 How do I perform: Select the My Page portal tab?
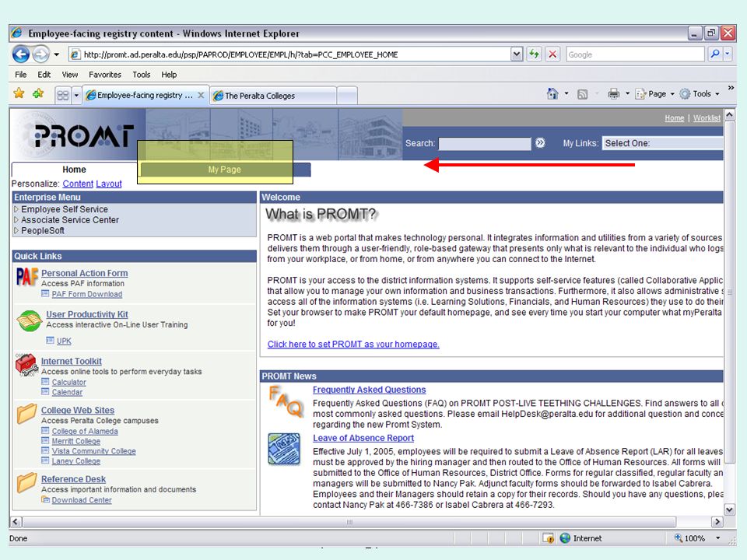coord(224,170)
